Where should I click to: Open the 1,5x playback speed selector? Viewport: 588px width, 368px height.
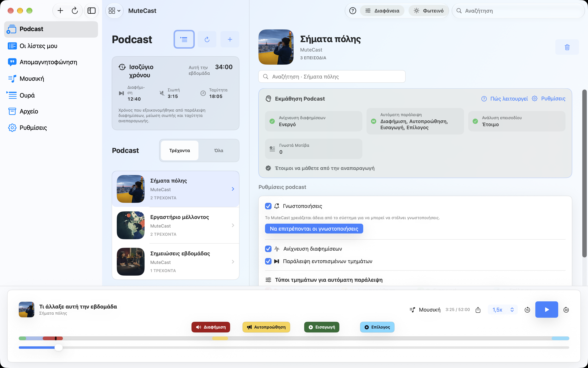(x=503, y=310)
